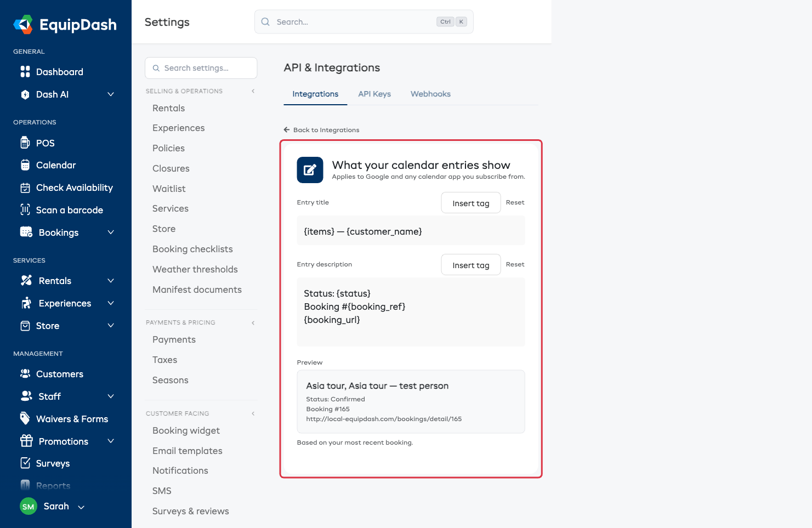812x528 pixels.
Task: Collapse the Selling & Operations section
Action: 253,91
